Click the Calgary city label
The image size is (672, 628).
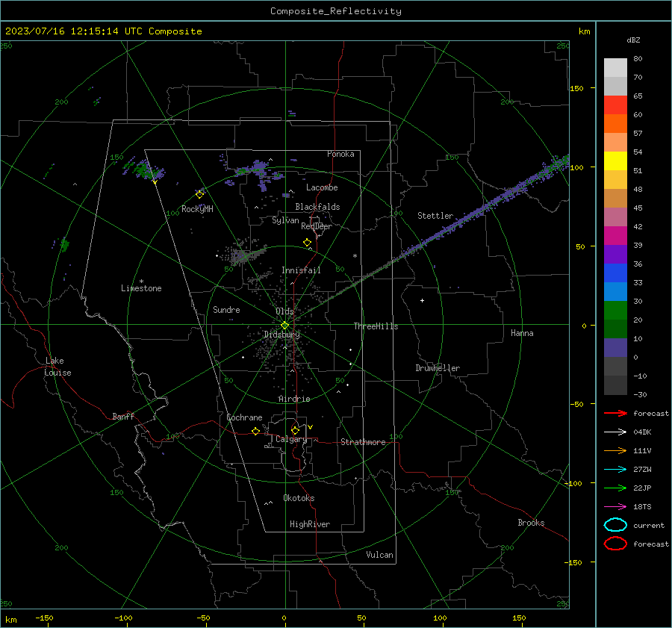click(x=291, y=439)
